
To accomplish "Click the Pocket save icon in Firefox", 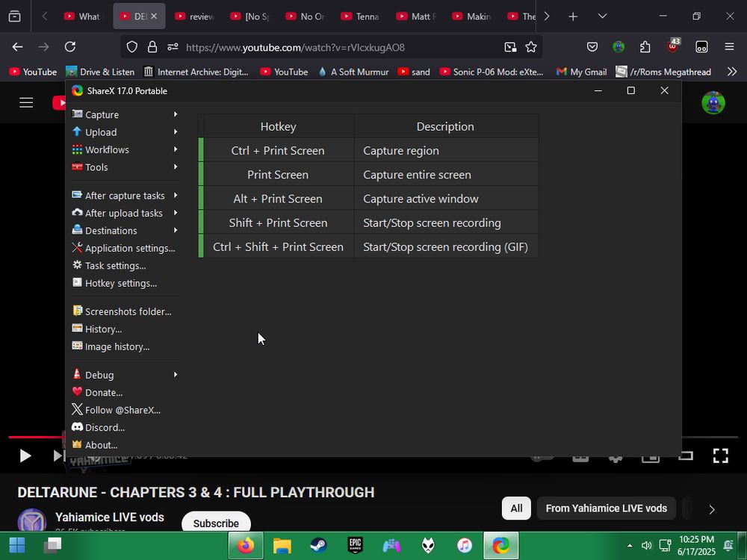I will [x=592, y=46].
